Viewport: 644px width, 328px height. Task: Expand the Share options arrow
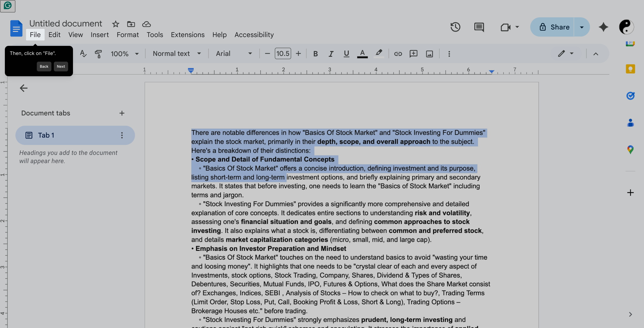pyautogui.click(x=582, y=27)
